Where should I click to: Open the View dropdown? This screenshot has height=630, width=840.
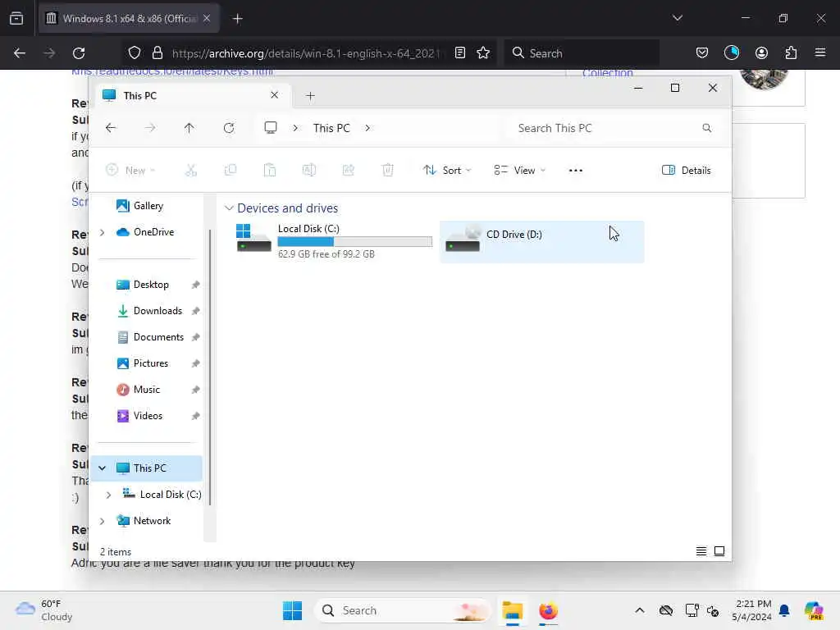pyautogui.click(x=519, y=171)
